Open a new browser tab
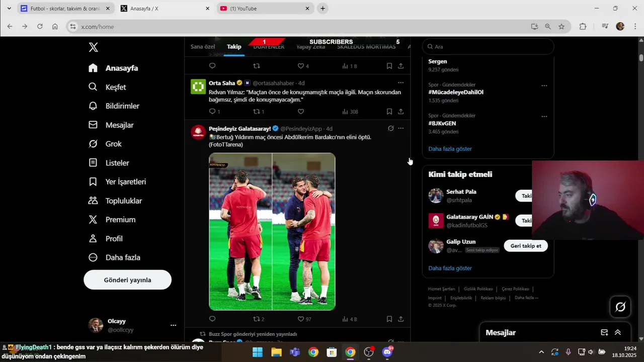 point(323,9)
